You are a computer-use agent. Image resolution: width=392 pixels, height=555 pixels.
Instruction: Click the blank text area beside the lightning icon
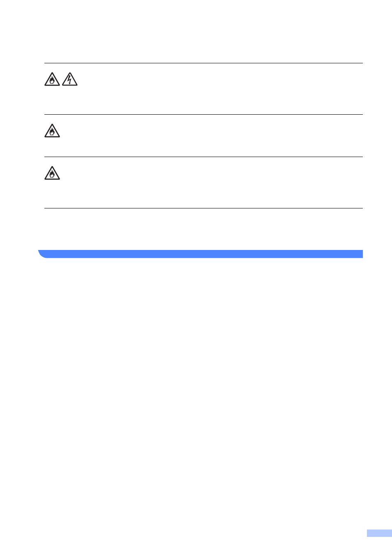(x=221, y=88)
